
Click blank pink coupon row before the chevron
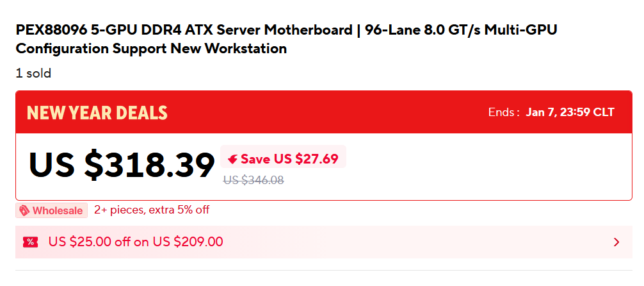click(x=416, y=242)
